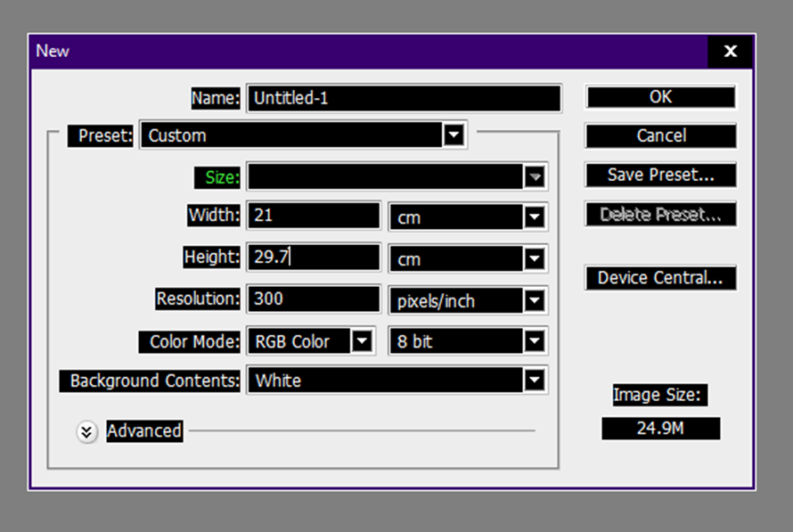Screen dimensions: 793x532
Task: Open the Height unit dropdown
Action: pyautogui.click(x=468, y=259)
